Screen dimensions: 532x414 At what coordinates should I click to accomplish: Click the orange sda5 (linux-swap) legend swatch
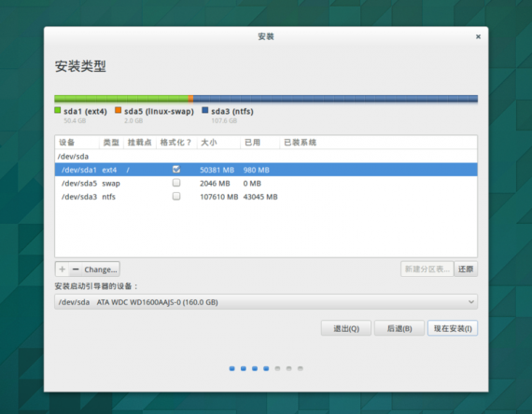[119, 110]
